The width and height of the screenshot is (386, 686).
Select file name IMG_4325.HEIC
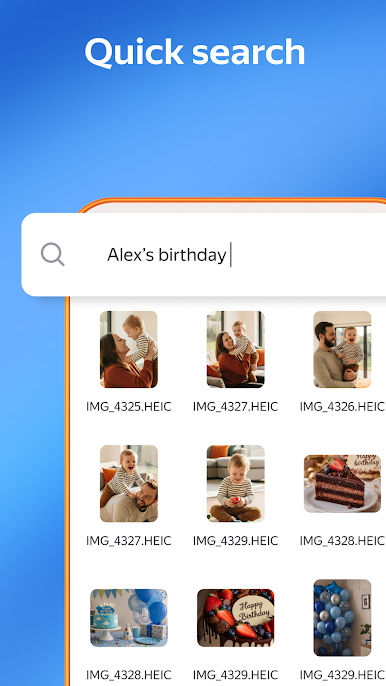pyautogui.click(x=129, y=407)
